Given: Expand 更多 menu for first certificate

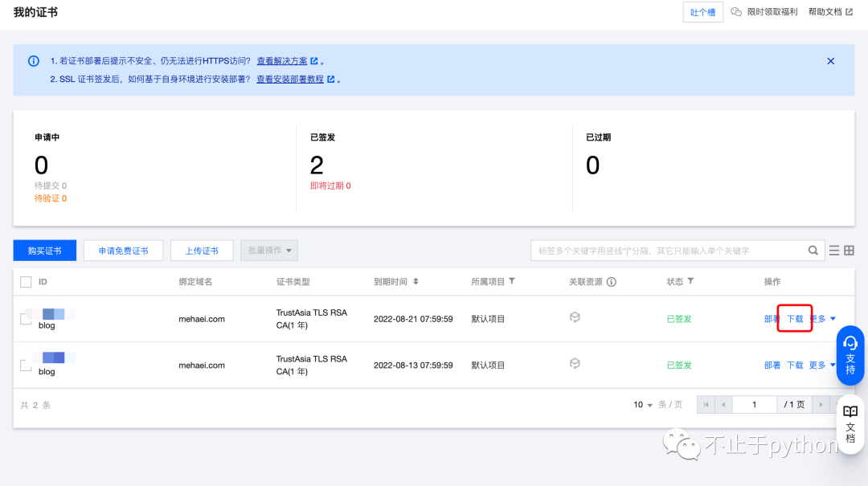Looking at the screenshot, I should 822,319.
